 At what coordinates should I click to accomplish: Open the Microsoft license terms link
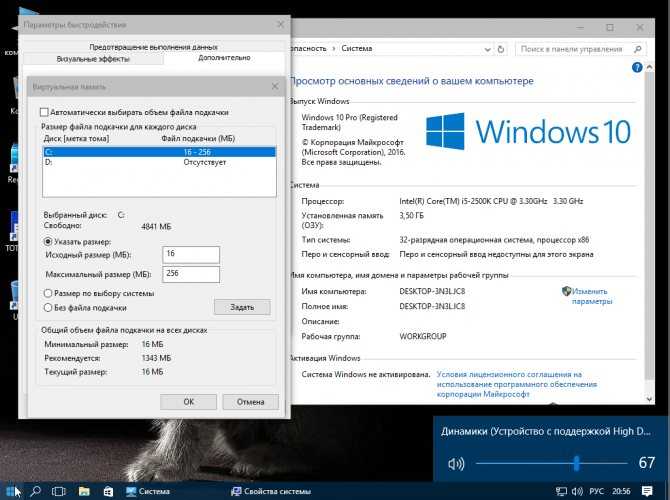(516, 384)
